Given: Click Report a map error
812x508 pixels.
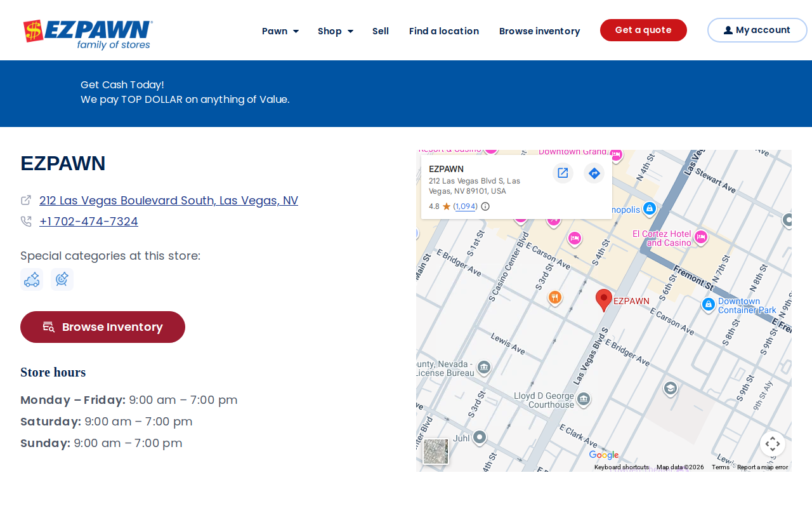Looking at the screenshot, I should [x=763, y=467].
